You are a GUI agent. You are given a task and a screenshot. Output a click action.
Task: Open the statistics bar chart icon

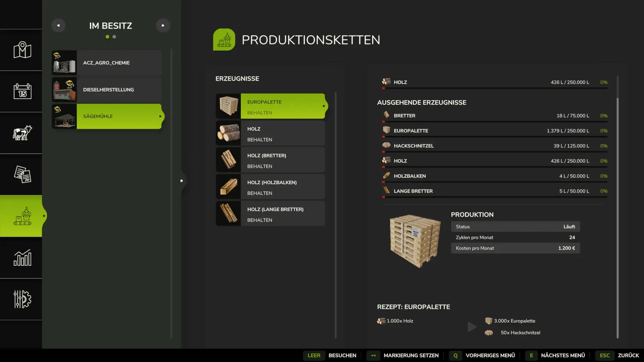(22, 258)
